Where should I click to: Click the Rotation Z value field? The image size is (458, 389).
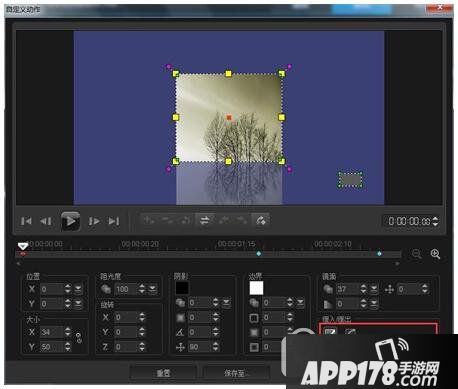coord(126,347)
